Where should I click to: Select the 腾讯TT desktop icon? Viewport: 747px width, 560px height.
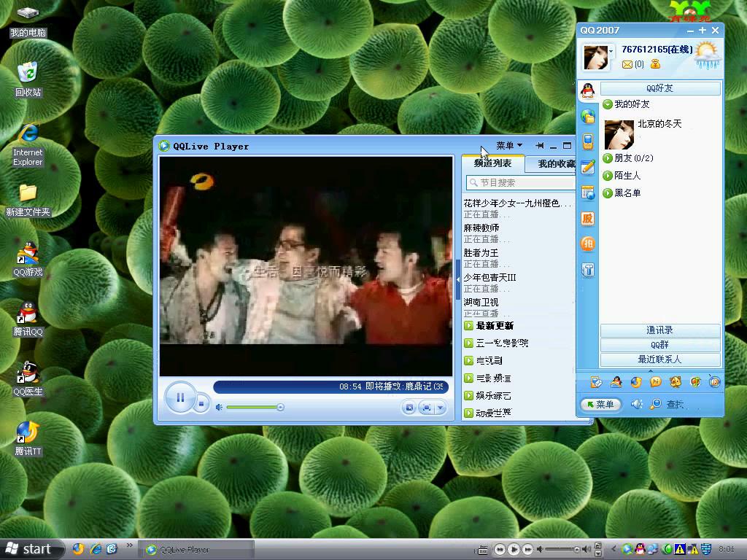pos(28,438)
